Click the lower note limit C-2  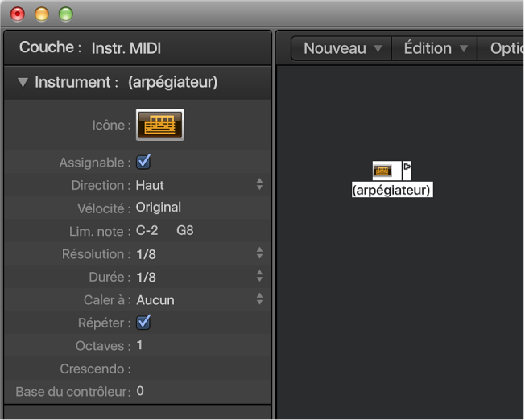point(147,231)
